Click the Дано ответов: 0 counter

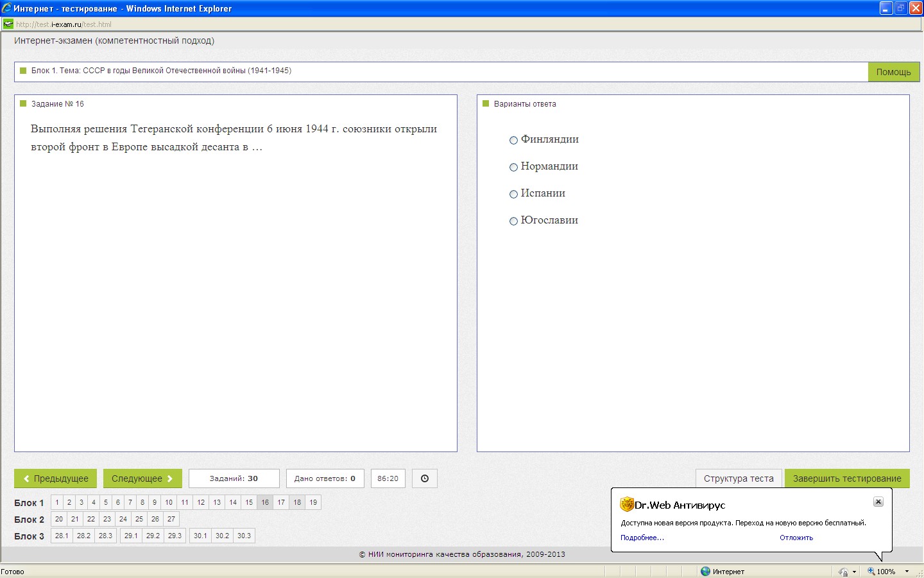(325, 478)
